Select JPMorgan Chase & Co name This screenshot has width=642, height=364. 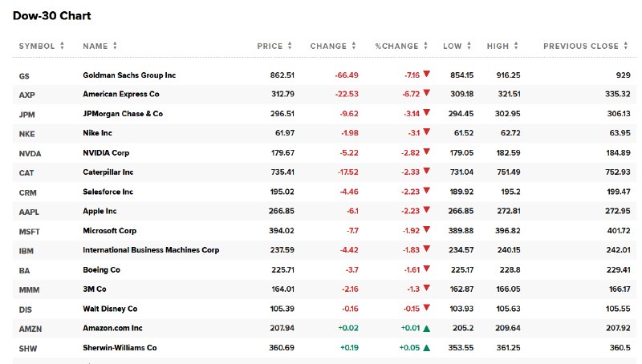click(x=123, y=114)
